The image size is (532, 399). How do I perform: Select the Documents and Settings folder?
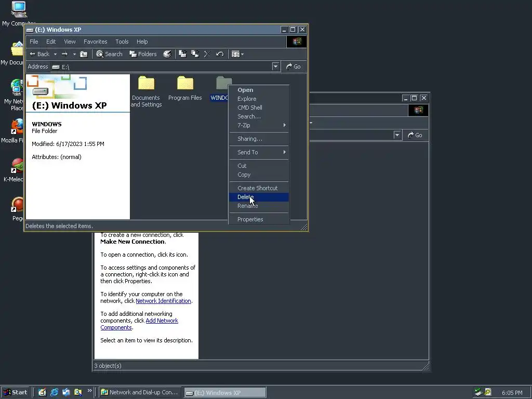146,91
